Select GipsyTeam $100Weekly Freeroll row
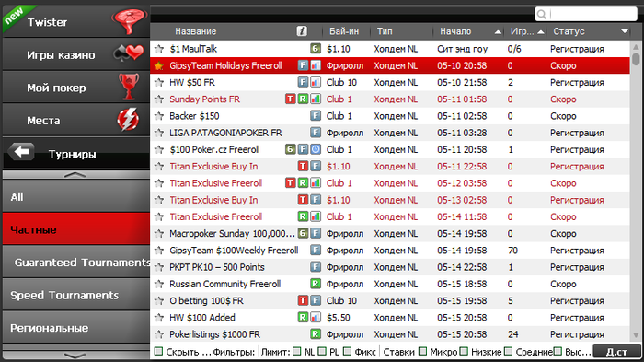Viewport: 644px width, 362px height. tap(390, 251)
